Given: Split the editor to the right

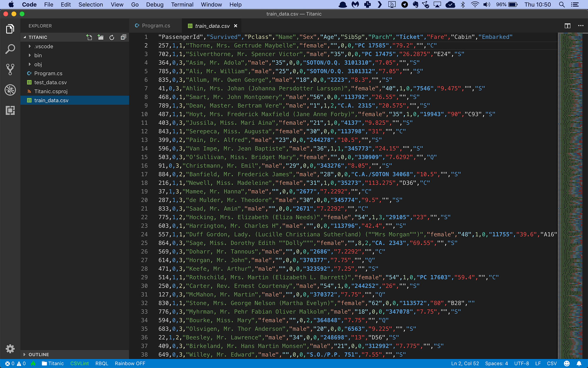Looking at the screenshot, I should pyautogui.click(x=567, y=26).
